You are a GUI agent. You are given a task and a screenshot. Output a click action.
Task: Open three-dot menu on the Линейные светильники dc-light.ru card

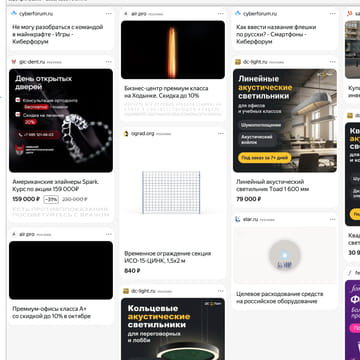(333, 62)
